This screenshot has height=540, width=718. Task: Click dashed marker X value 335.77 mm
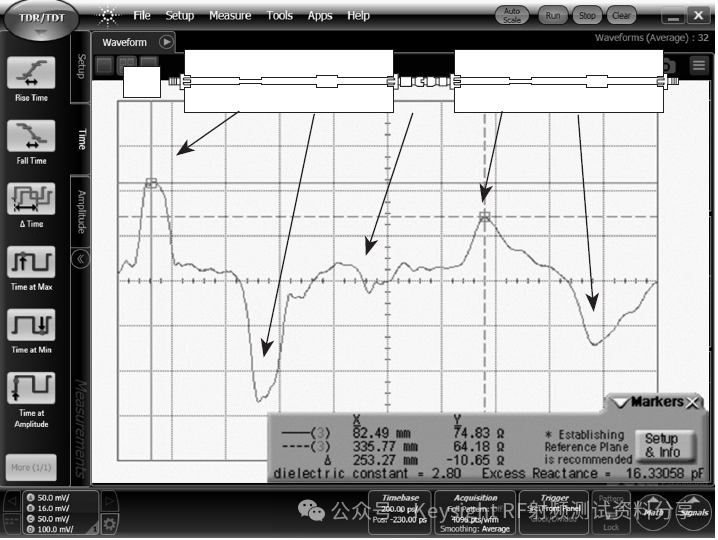click(385, 447)
